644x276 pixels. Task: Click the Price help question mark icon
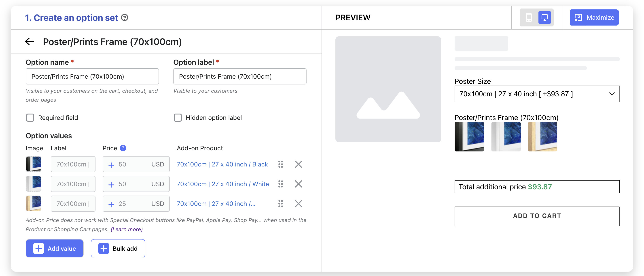(123, 148)
